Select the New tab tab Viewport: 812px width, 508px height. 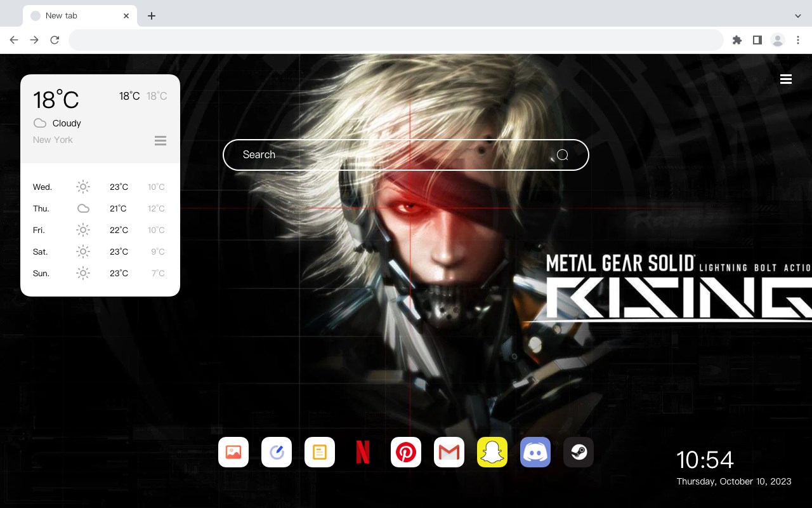click(x=80, y=16)
